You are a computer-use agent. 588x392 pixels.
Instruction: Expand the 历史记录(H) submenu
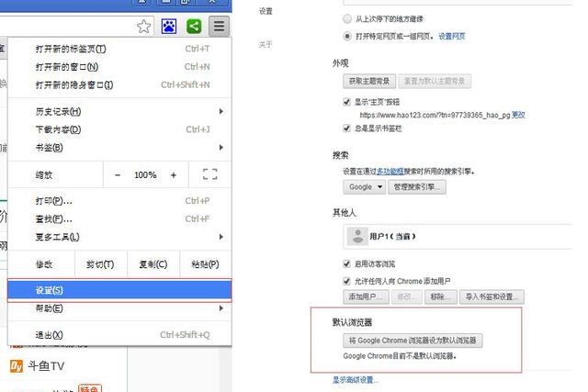pos(119,111)
